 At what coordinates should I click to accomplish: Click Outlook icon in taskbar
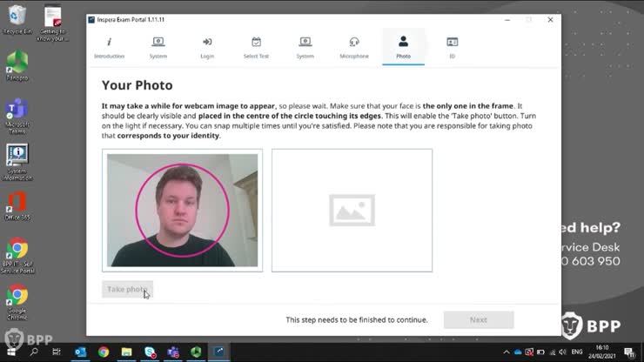pos(81,352)
